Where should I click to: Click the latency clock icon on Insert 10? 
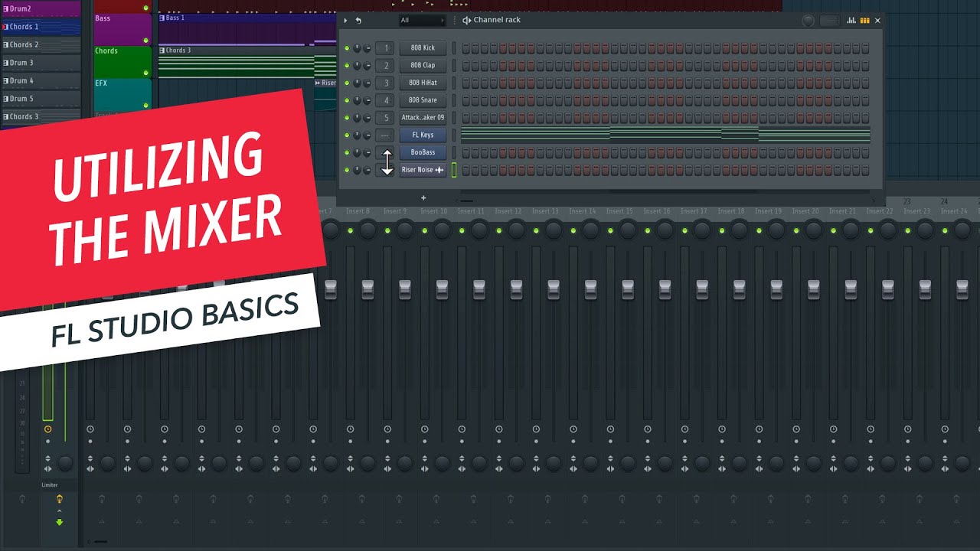[x=425, y=429]
